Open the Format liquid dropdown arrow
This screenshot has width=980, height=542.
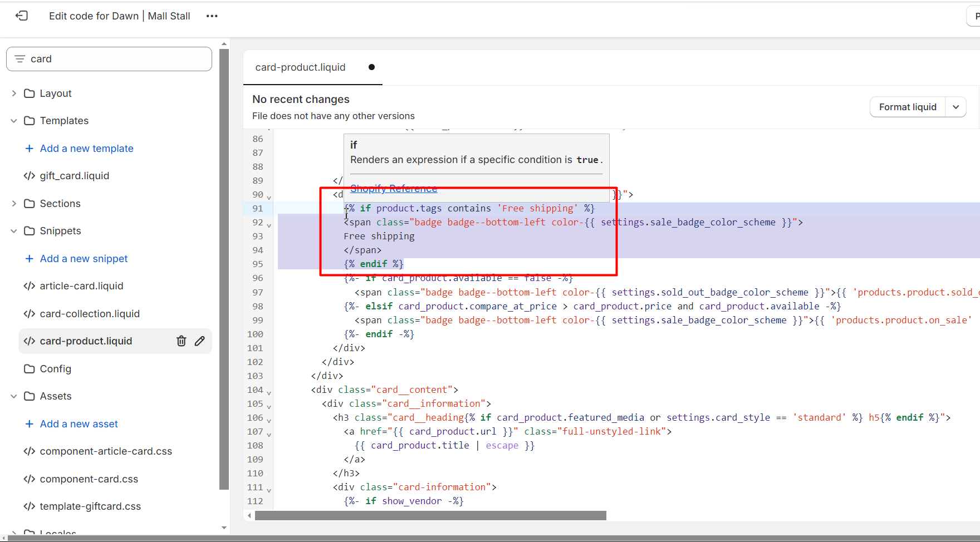click(x=955, y=107)
